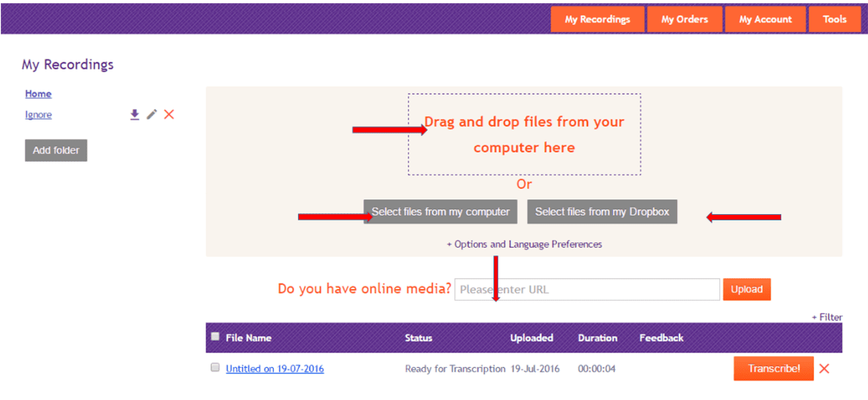This screenshot has height=400, width=868.
Task: Choose Select files from my Dropbox
Action: (602, 212)
